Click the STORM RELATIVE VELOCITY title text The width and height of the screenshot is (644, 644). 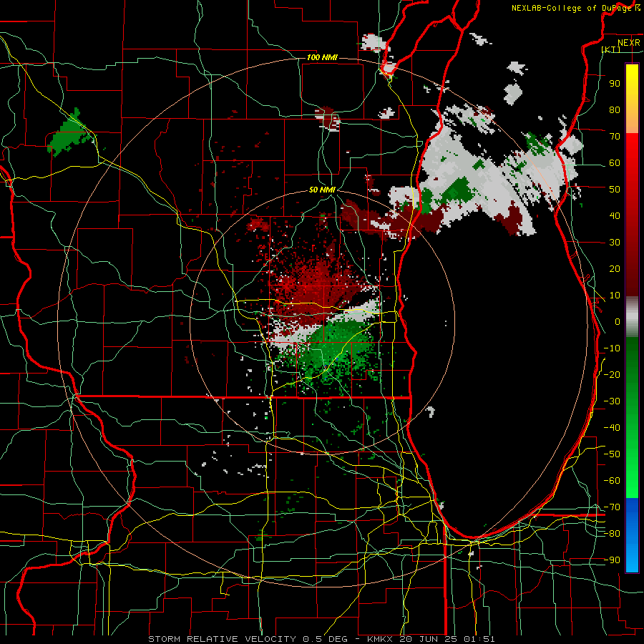tap(222, 639)
